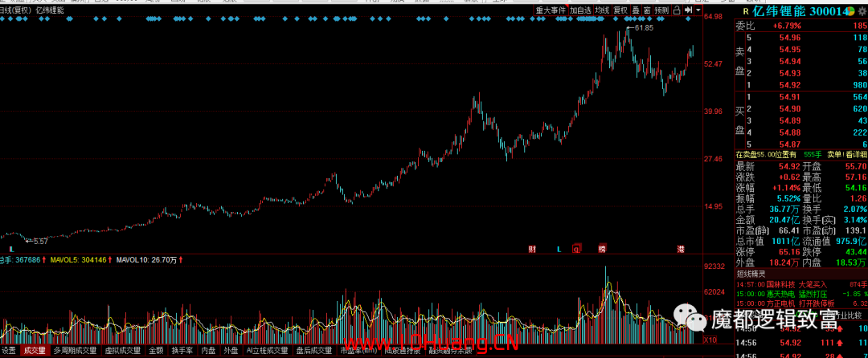Click the 61.85 high price label
Image resolution: width=868 pixels, height=358 pixels.
645,27
